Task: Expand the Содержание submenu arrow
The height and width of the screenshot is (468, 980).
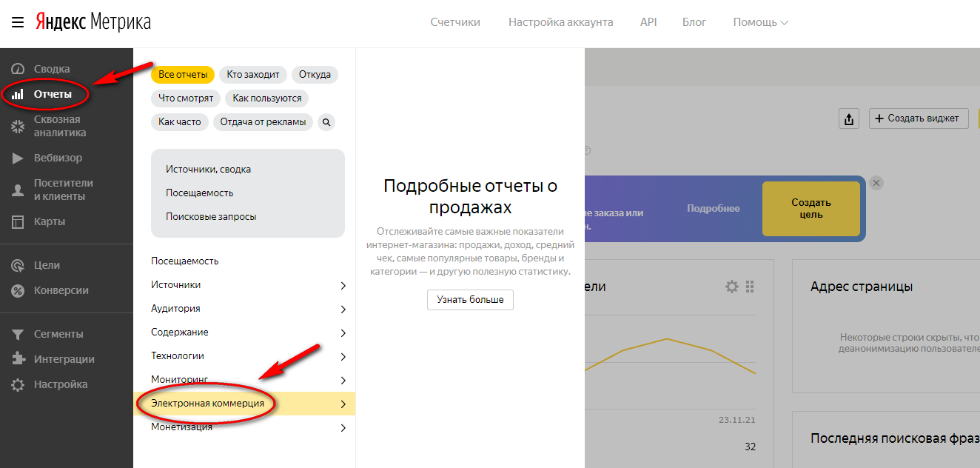Action: pyautogui.click(x=343, y=332)
